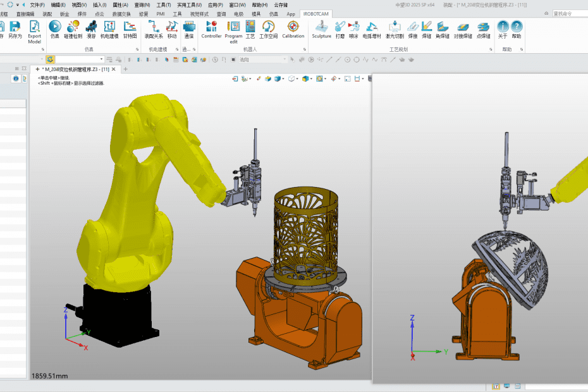Image resolution: width=588 pixels, height=392 pixels.
Task: Open the 文件(F) menu
Action: click(37, 4)
